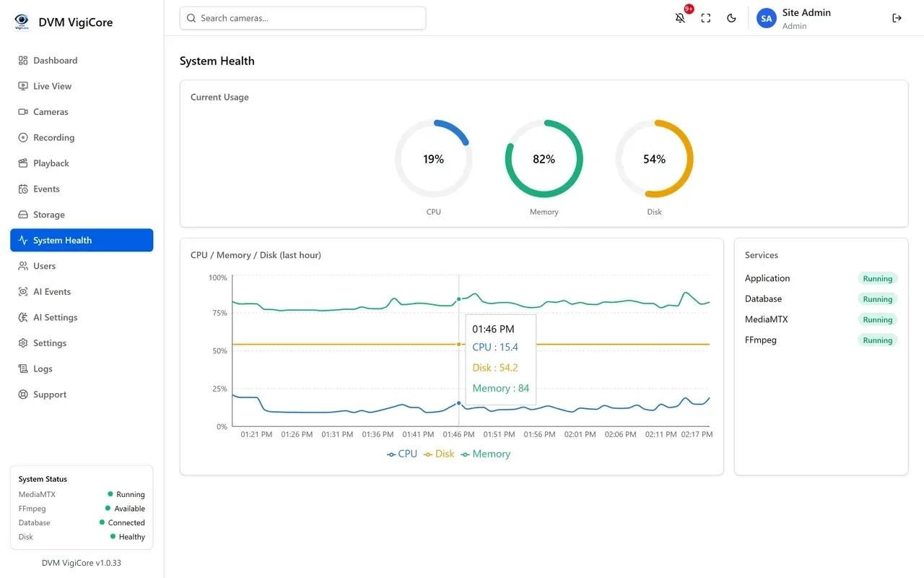Click the Database Connected status text

tap(126, 523)
